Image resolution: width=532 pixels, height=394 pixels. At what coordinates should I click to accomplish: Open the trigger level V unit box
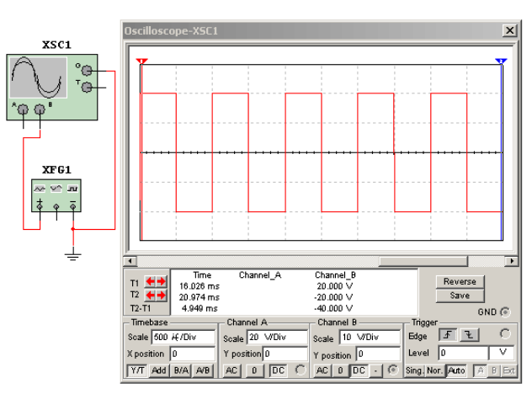[x=502, y=353]
